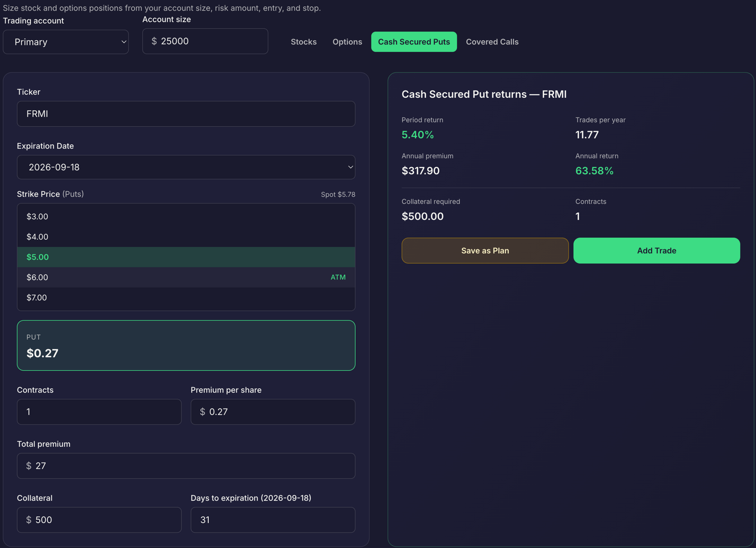This screenshot has height=548, width=756.
Task: Click the PUT $0.27 premium card
Action: coord(186,346)
